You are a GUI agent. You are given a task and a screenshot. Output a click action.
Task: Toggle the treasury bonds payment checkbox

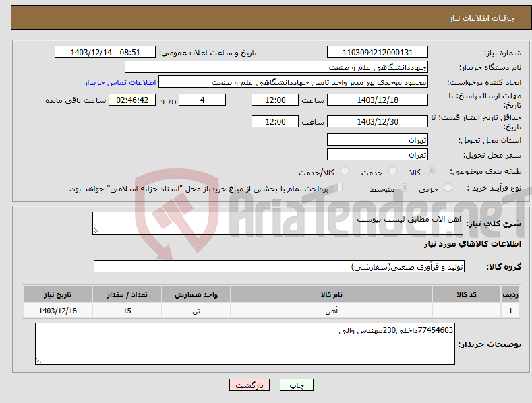point(338,187)
